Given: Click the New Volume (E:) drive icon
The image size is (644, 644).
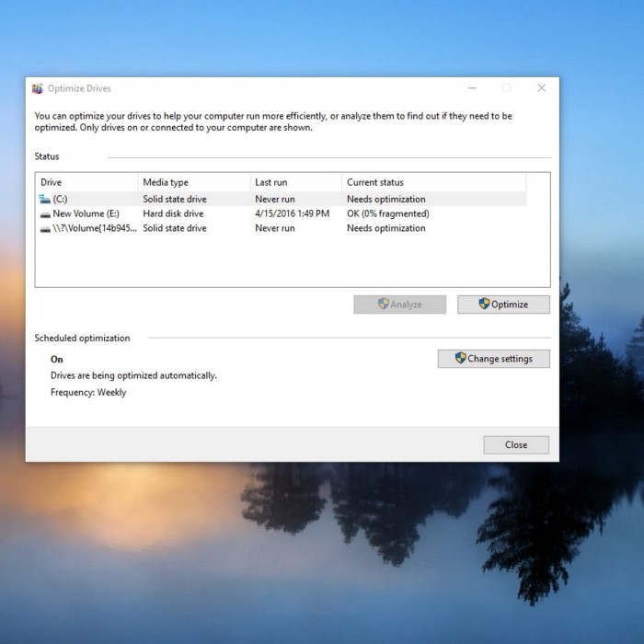Looking at the screenshot, I should [x=45, y=214].
